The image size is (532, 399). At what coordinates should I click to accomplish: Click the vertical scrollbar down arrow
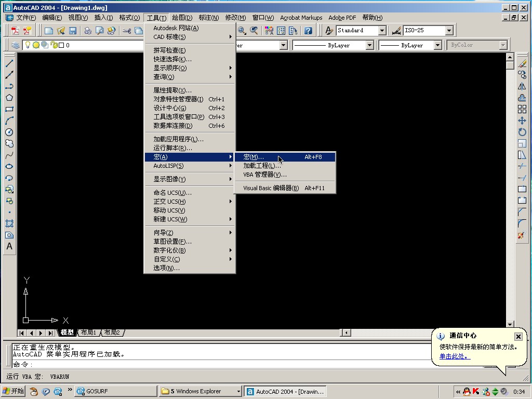[510, 325]
